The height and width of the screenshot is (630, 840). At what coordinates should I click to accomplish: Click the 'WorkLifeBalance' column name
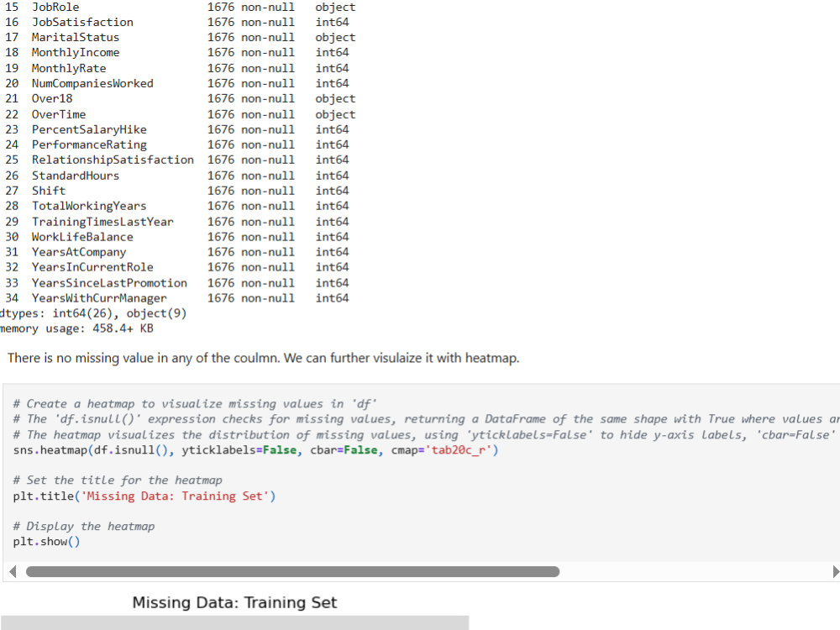pos(82,237)
